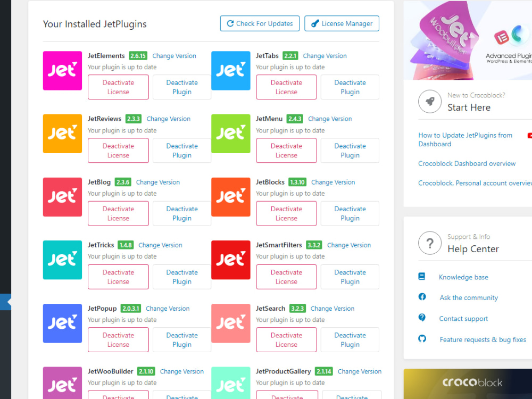Click the Check For Updates button
532x399 pixels.
point(260,23)
